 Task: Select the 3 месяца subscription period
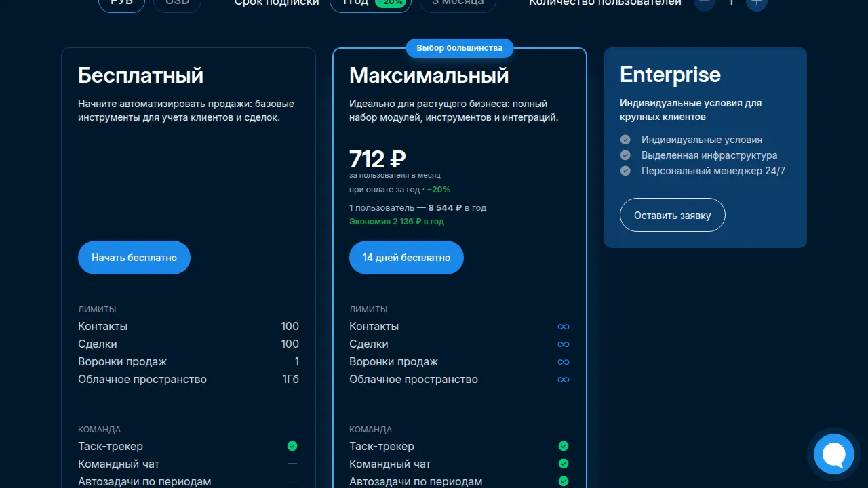click(458, 3)
